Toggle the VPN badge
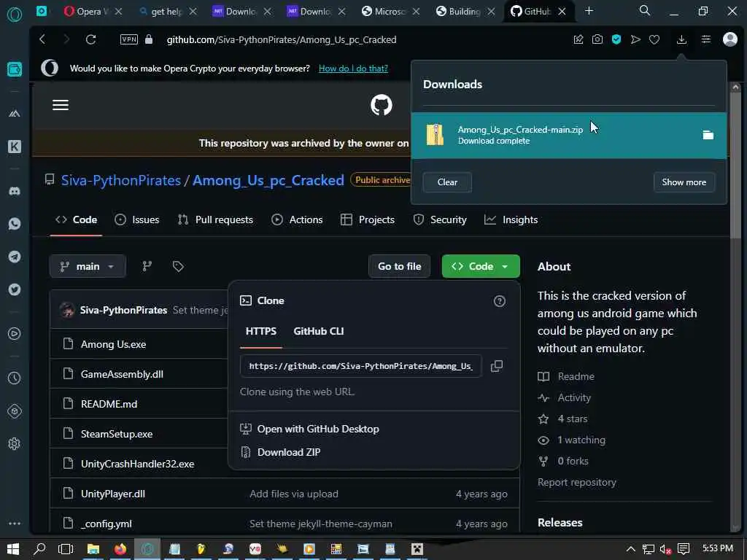The height and width of the screenshot is (560, 747). pyautogui.click(x=129, y=39)
